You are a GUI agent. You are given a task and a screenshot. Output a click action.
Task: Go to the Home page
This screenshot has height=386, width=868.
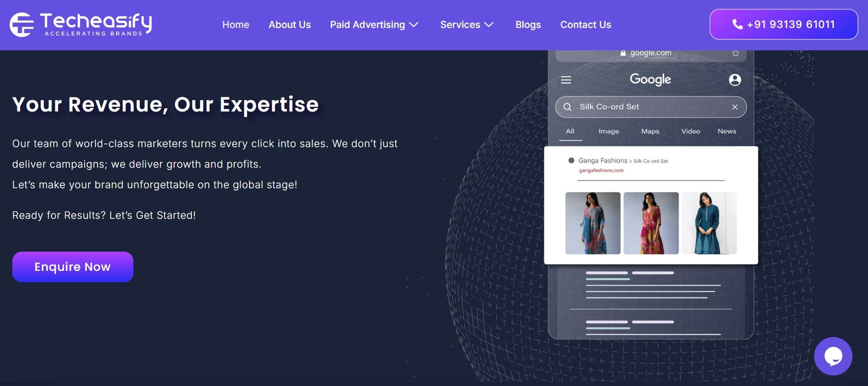click(x=235, y=25)
